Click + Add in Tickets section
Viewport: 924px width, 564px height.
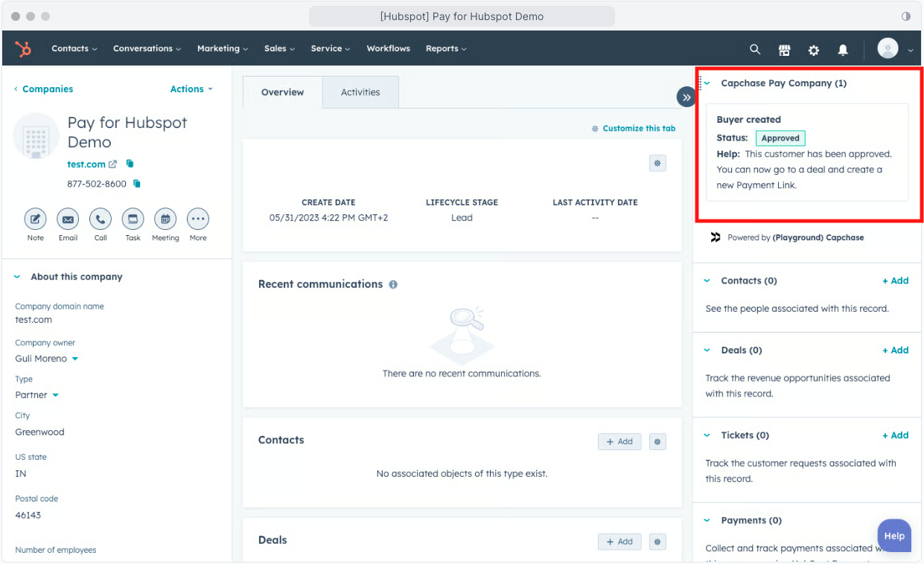pyautogui.click(x=896, y=435)
